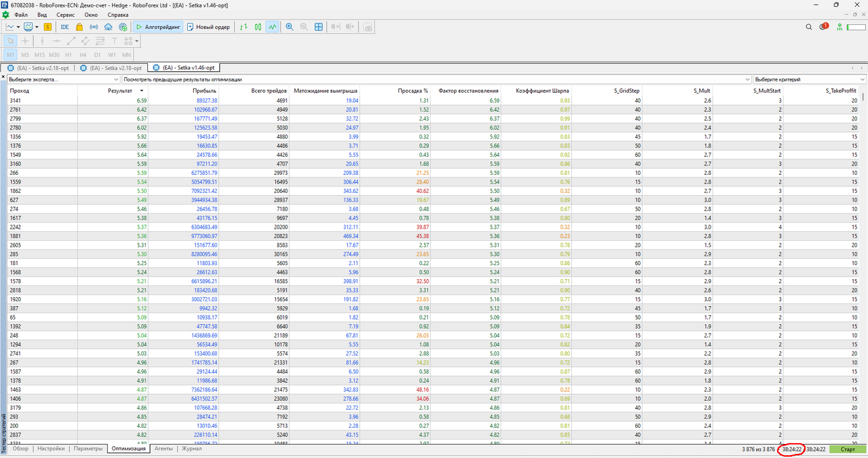
Task: Zoom in the chart with magnifier plus
Action: coord(289,27)
